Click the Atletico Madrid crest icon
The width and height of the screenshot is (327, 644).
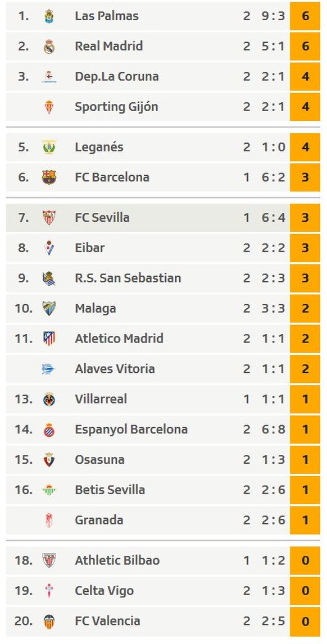click(x=49, y=339)
